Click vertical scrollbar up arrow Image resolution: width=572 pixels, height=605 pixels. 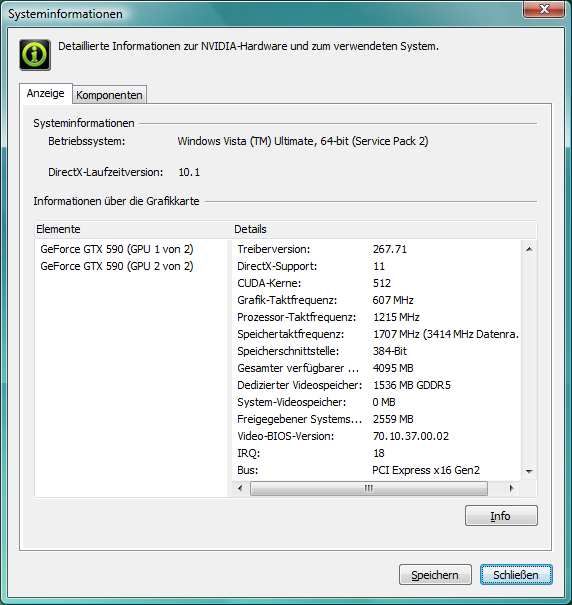[x=529, y=249]
